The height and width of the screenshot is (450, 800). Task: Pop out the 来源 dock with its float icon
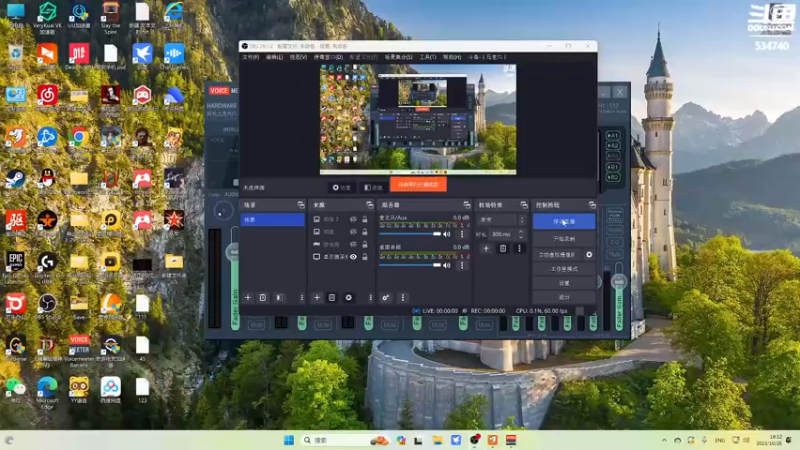point(370,205)
